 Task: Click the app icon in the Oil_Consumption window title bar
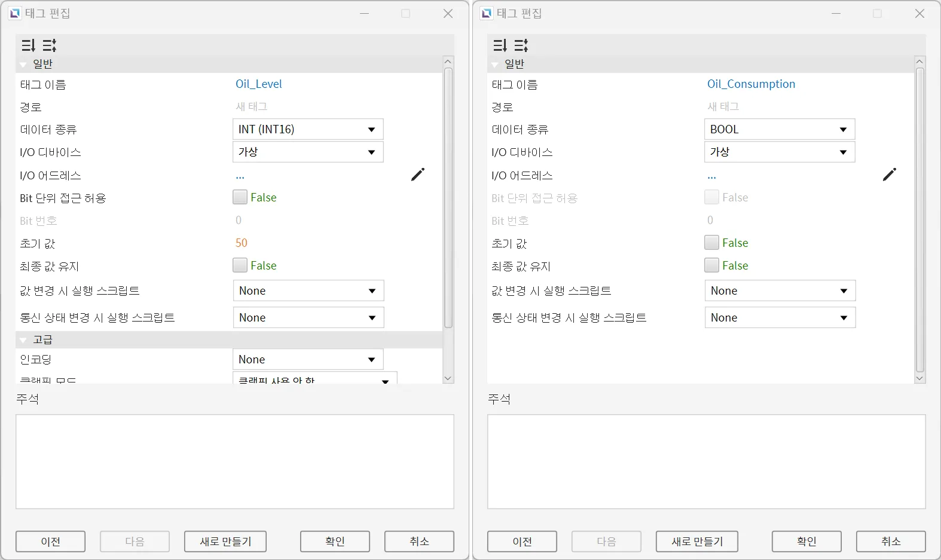coord(486,13)
